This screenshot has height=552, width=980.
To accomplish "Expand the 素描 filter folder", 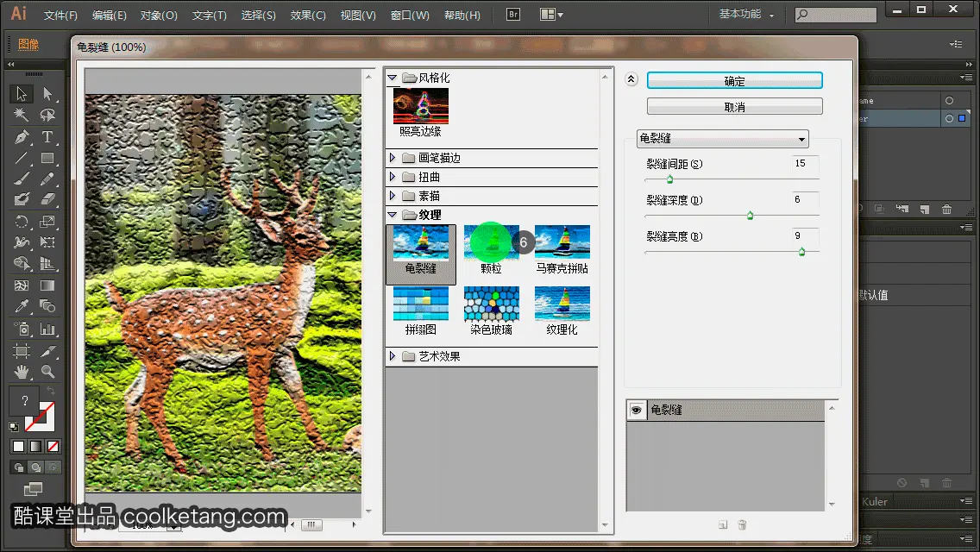I will click(x=393, y=196).
